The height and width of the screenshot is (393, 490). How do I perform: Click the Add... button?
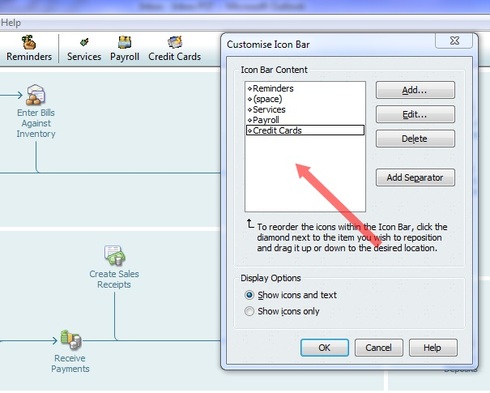(x=415, y=90)
